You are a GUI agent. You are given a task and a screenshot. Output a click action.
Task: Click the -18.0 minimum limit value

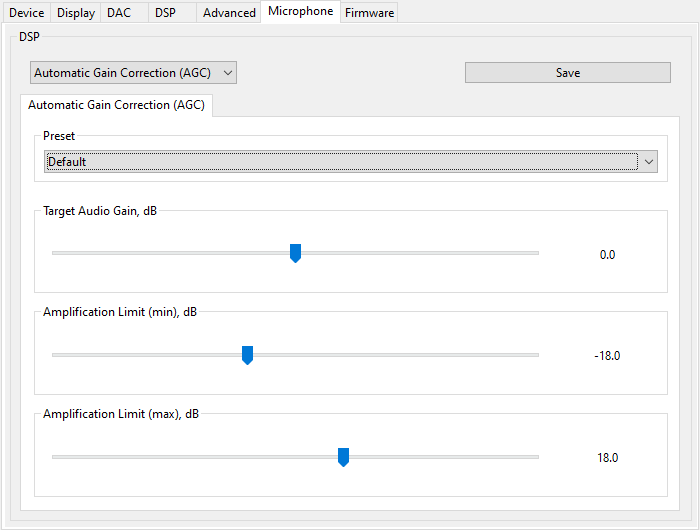(607, 356)
